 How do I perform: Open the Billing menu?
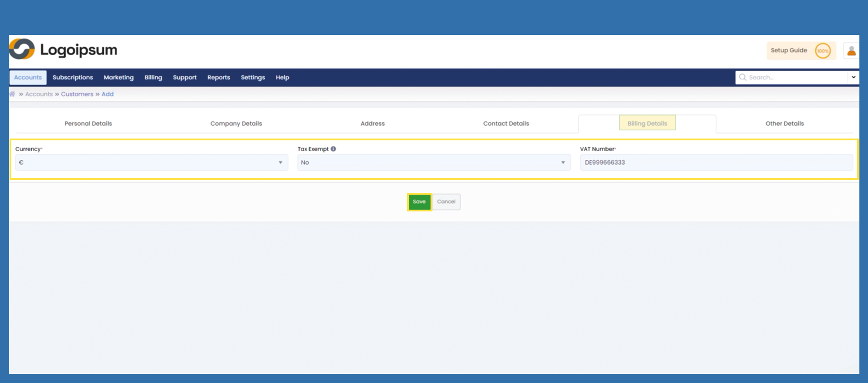click(x=153, y=77)
